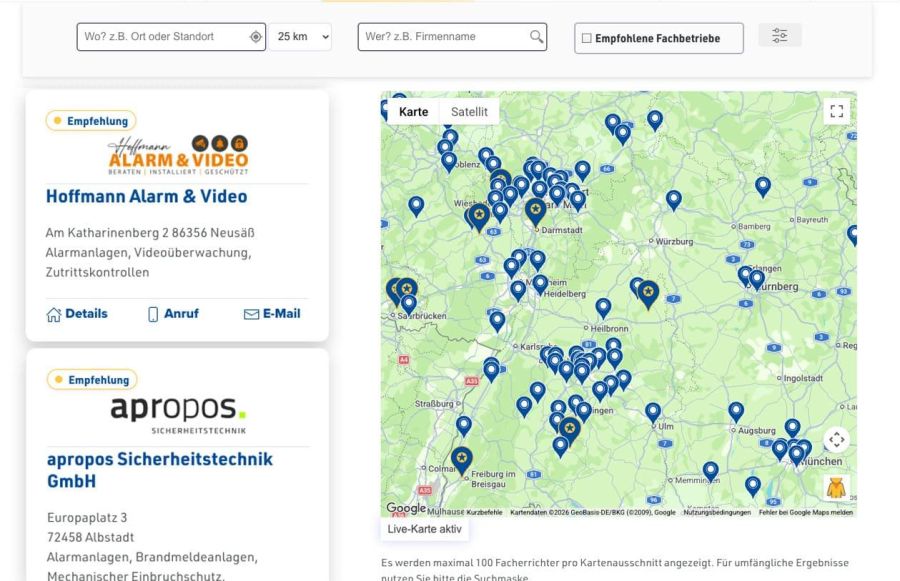
Task: Select the pin north of Straßburg label
Action: pos(491,370)
